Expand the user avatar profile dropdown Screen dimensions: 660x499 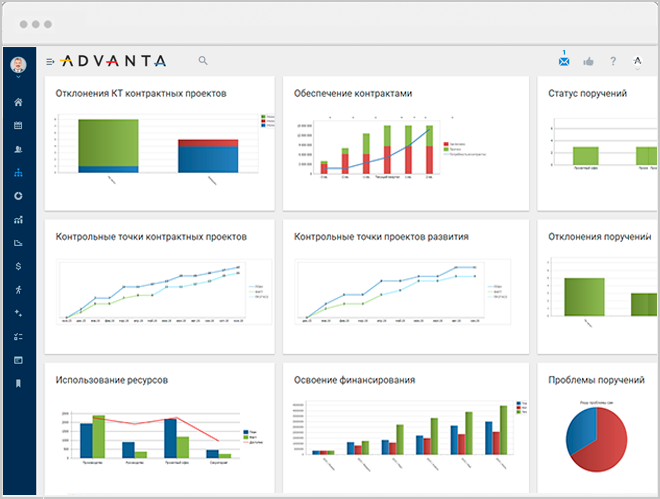18,66
